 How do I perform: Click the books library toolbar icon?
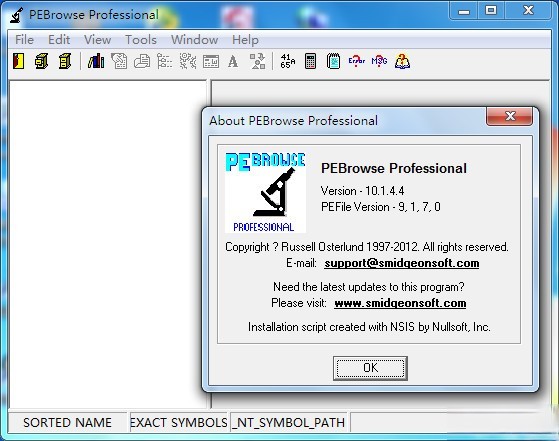coord(96,61)
